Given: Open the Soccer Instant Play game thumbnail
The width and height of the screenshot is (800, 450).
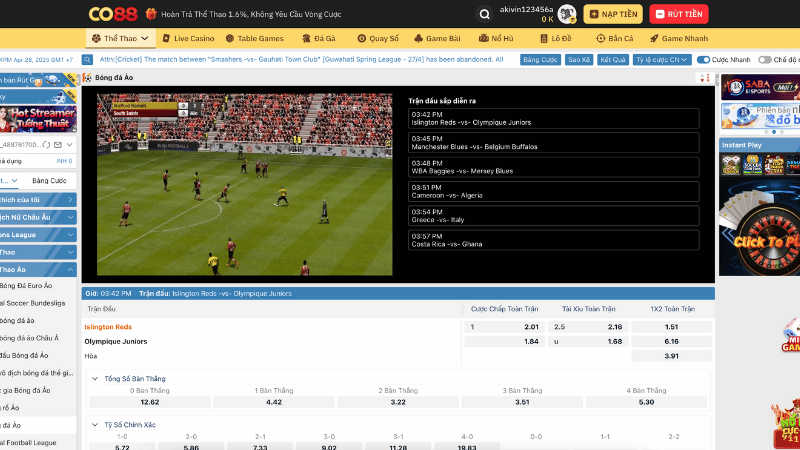Looking at the screenshot, I should pos(752,165).
